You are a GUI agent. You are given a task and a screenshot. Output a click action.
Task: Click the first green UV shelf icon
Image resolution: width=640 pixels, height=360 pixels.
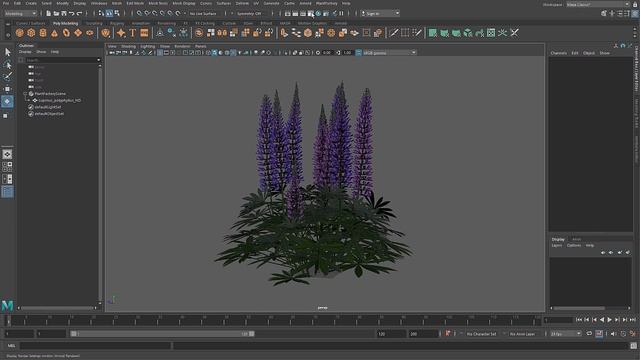[x=433, y=33]
